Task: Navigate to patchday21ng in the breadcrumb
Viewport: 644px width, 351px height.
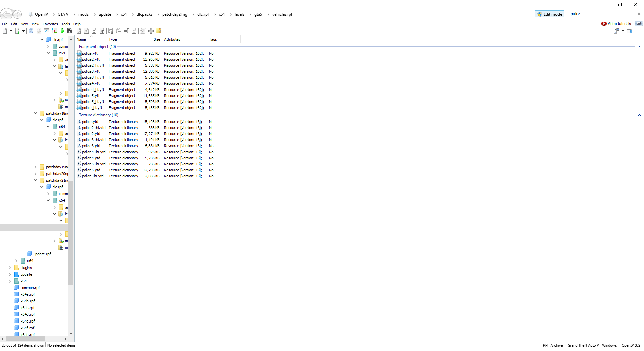Action: (x=175, y=14)
